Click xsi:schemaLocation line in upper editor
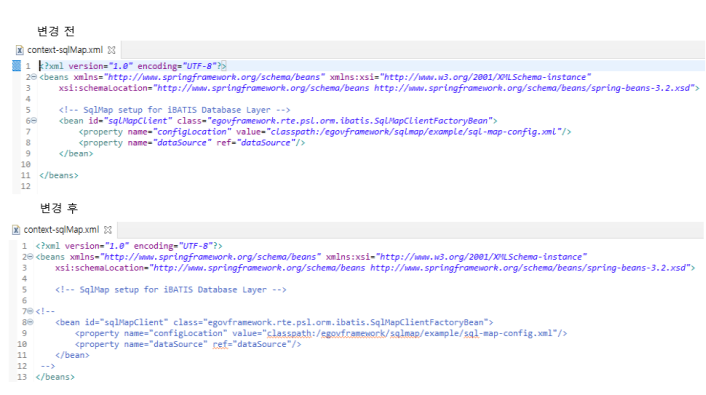Screen dimensions: 706x395 379,88
